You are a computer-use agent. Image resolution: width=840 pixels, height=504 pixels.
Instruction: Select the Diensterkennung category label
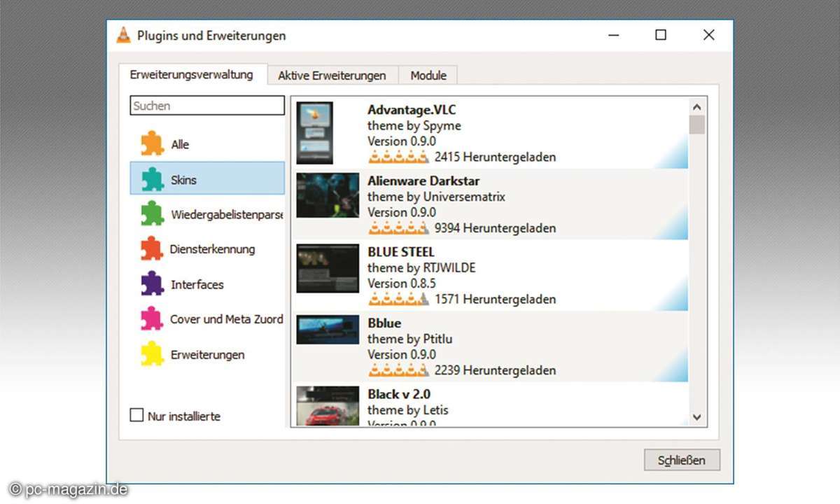pyautogui.click(x=212, y=249)
